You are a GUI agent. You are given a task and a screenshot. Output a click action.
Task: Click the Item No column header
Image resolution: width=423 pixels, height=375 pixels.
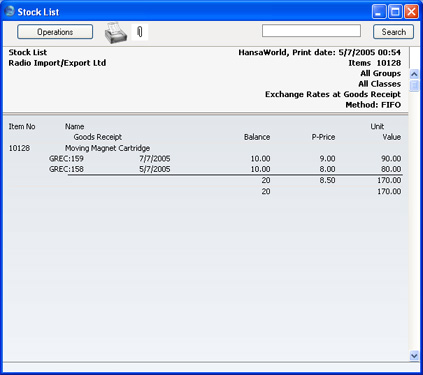tap(22, 127)
